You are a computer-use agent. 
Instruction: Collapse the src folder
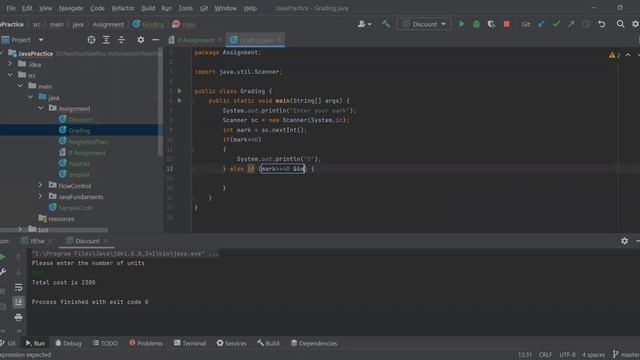coord(10,75)
